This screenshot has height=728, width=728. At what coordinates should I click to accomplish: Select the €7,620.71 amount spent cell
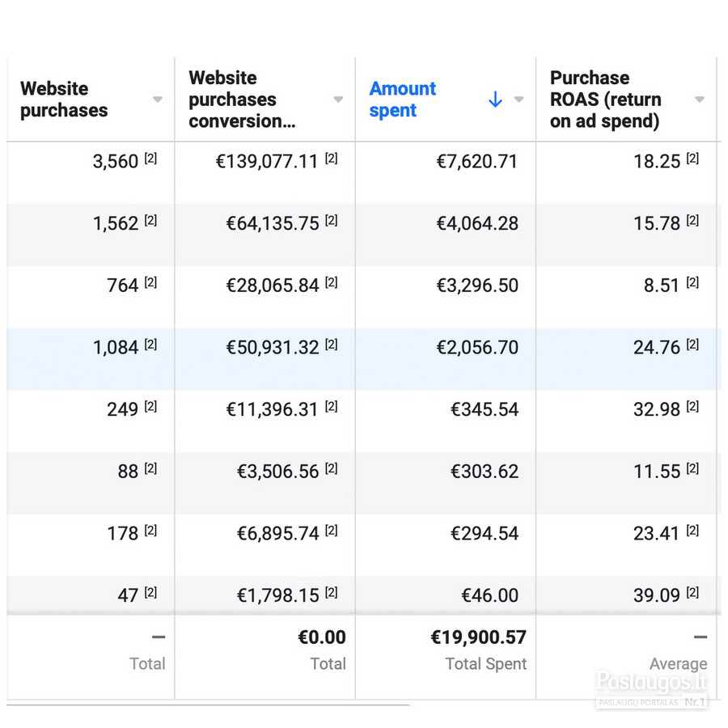pos(476,162)
